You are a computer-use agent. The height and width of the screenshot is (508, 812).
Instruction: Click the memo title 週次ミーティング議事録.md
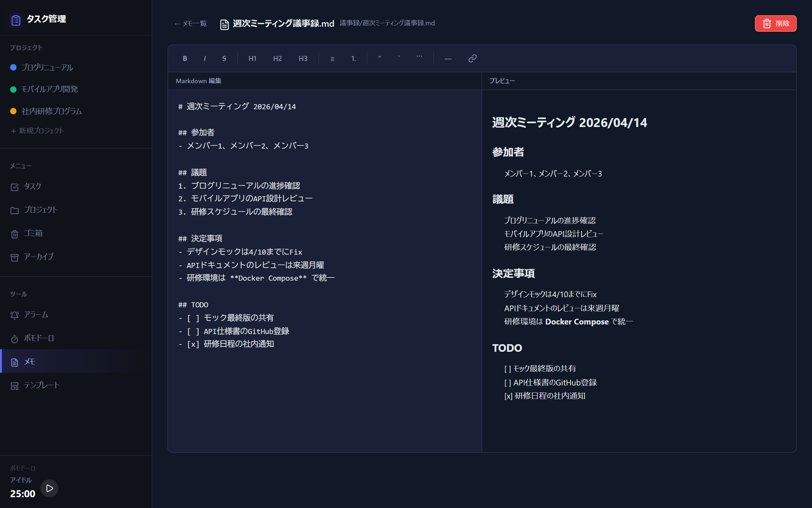(284, 23)
